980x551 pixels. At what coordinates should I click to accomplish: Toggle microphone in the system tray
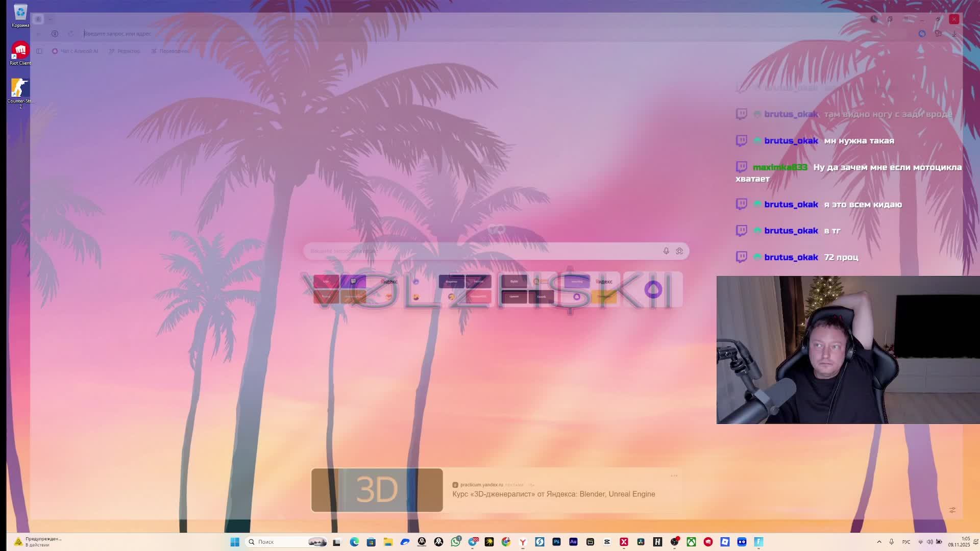tap(891, 542)
